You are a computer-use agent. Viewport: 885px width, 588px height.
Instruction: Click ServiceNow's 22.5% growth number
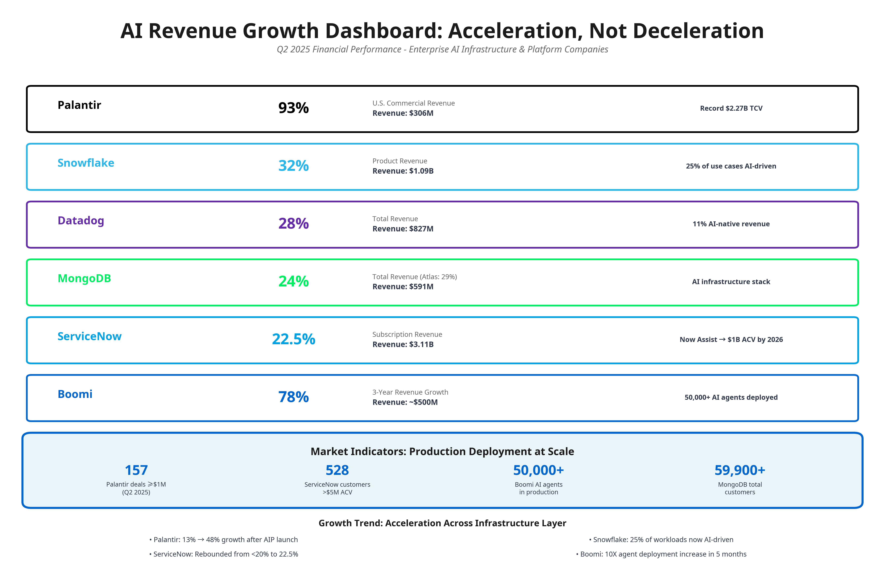[293, 339]
